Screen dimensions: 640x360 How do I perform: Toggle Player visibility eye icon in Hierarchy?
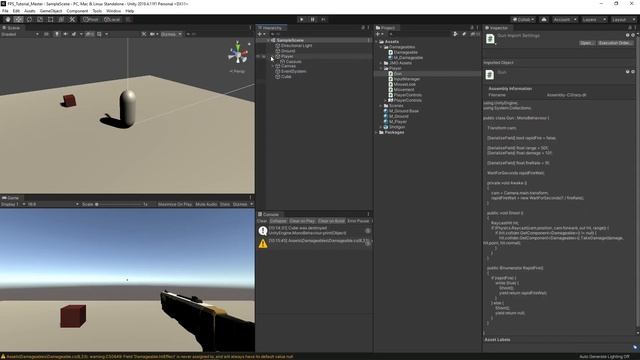click(258, 56)
